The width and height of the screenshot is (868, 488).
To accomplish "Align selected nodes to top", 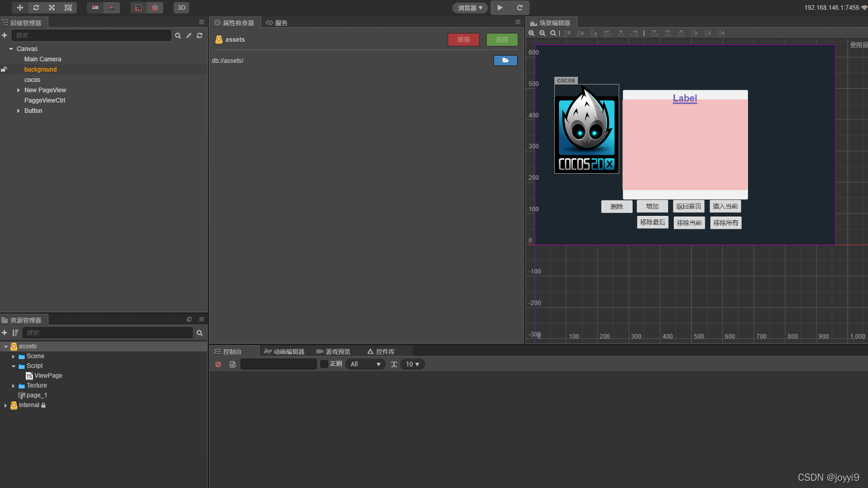I will 567,33.
